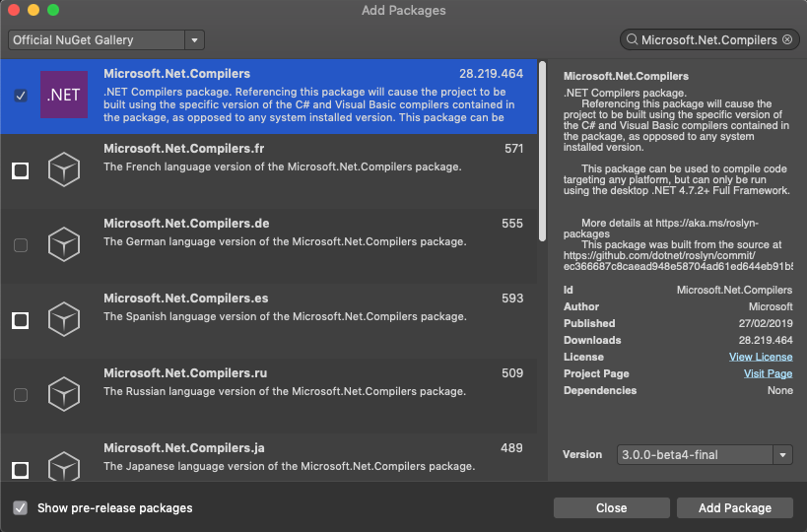The width and height of the screenshot is (807, 532).
Task: Click the package icon for Microsoft.Net.Compilers.de
Action: pos(64,244)
